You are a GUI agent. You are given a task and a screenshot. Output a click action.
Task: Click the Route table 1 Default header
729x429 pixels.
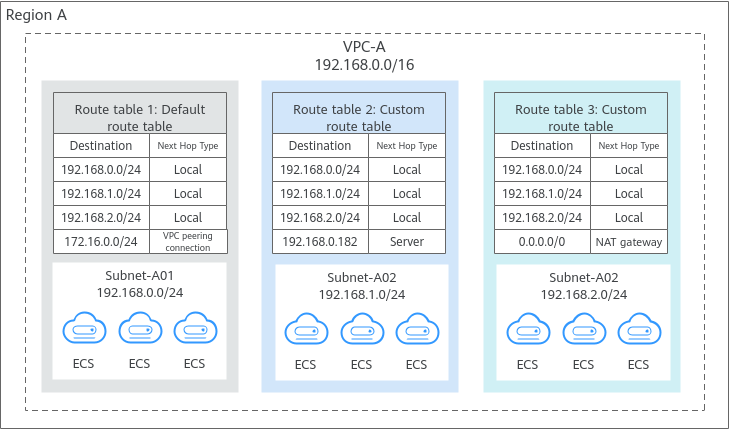click(x=140, y=117)
